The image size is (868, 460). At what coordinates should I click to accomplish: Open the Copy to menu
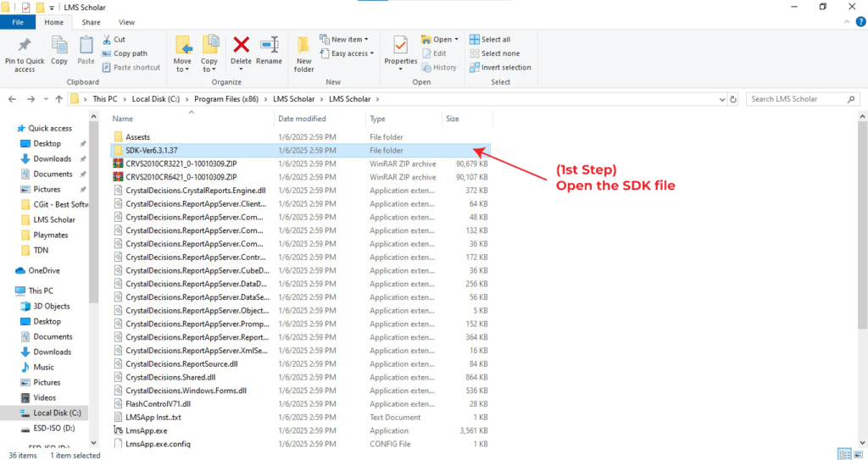209,54
